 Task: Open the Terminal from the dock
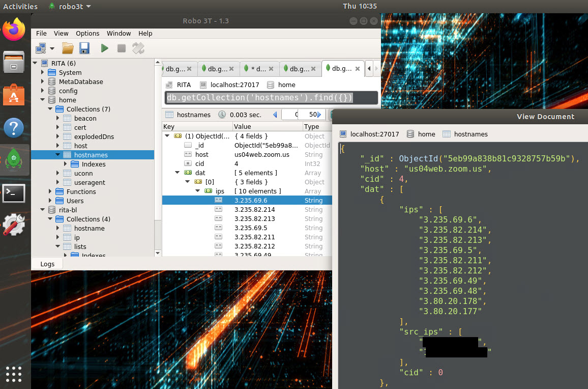coord(14,193)
